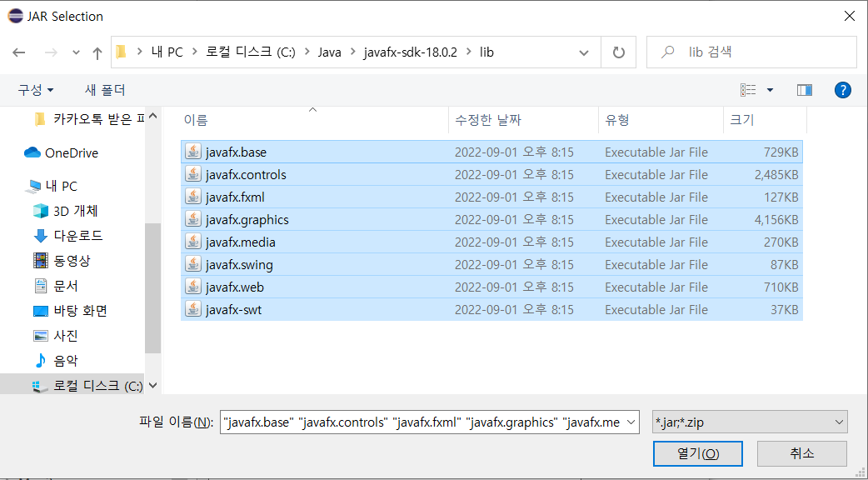Refresh the lib folder listing
This screenshot has height=480, width=868.
(618, 52)
